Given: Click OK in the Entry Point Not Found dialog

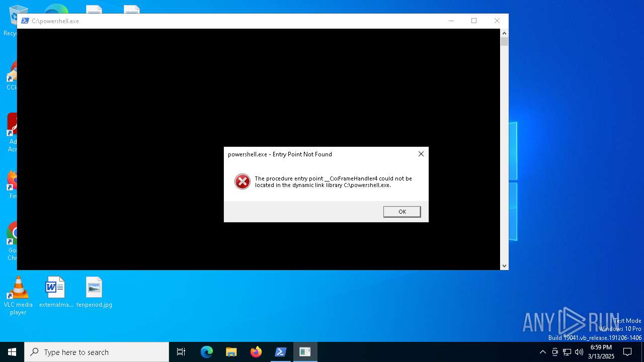Looking at the screenshot, I should pos(402,212).
